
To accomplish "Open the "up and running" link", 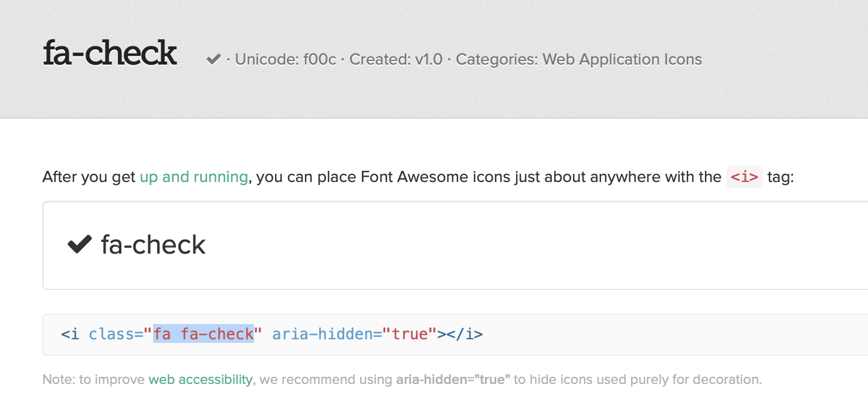I will (x=194, y=177).
